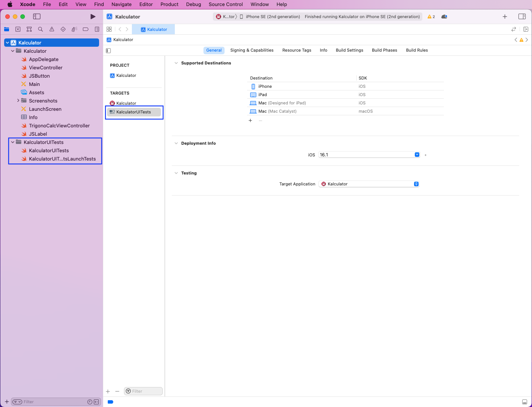Viewport: 532px width, 407px height.
Task: Select the Mac (Mac Catalyst) destination row
Action: (x=345, y=112)
